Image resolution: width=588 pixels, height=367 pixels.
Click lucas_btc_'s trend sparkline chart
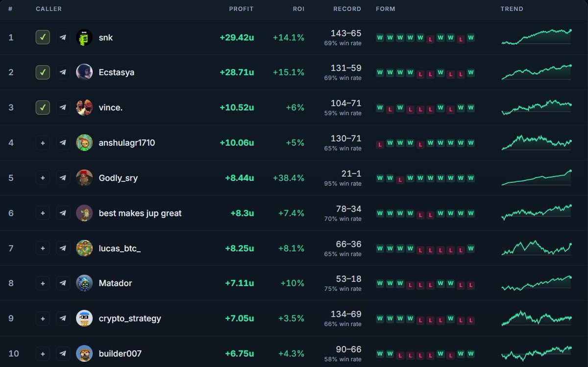coord(536,248)
